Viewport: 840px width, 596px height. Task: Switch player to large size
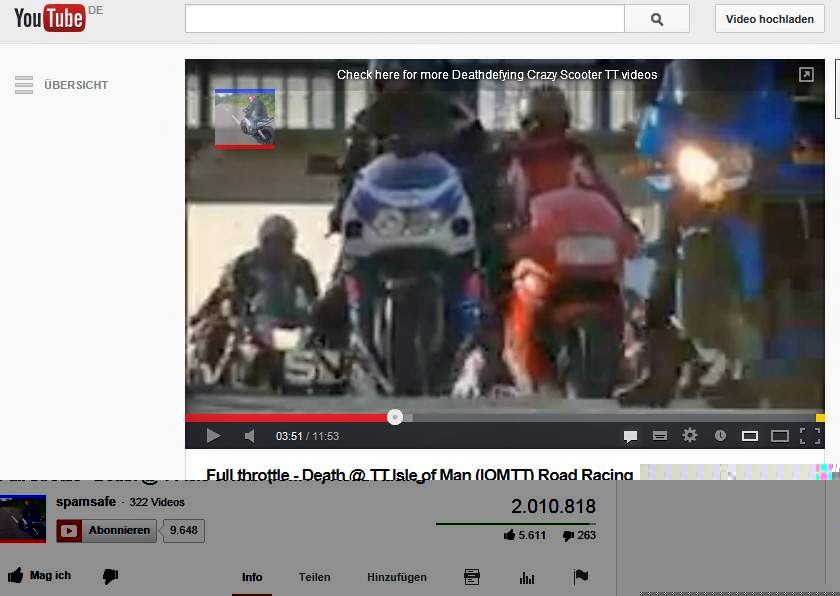[780, 436]
